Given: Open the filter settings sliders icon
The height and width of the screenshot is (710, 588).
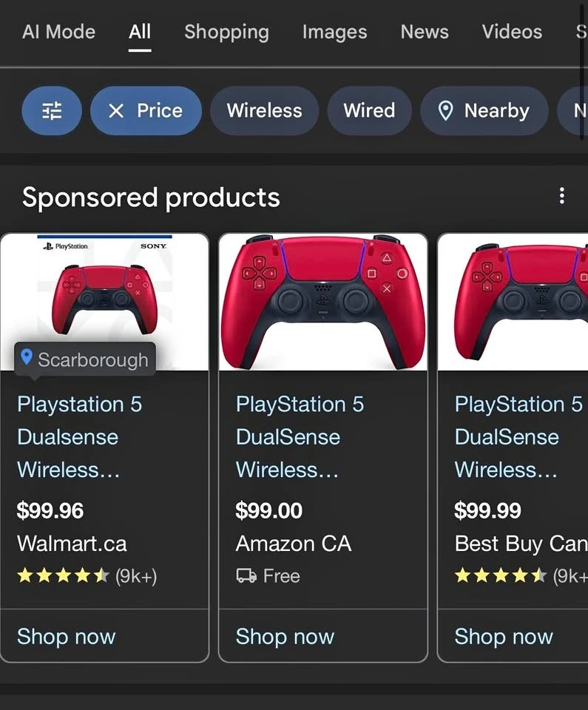Looking at the screenshot, I should pos(52,110).
